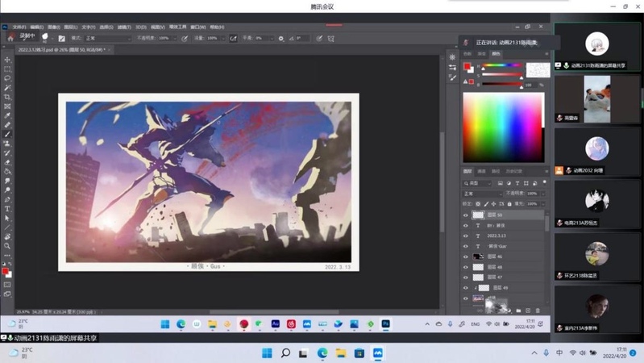Screen dimensions: 644x363
Task: Open the layer filter 类型 dropdown
Action: pos(477,183)
